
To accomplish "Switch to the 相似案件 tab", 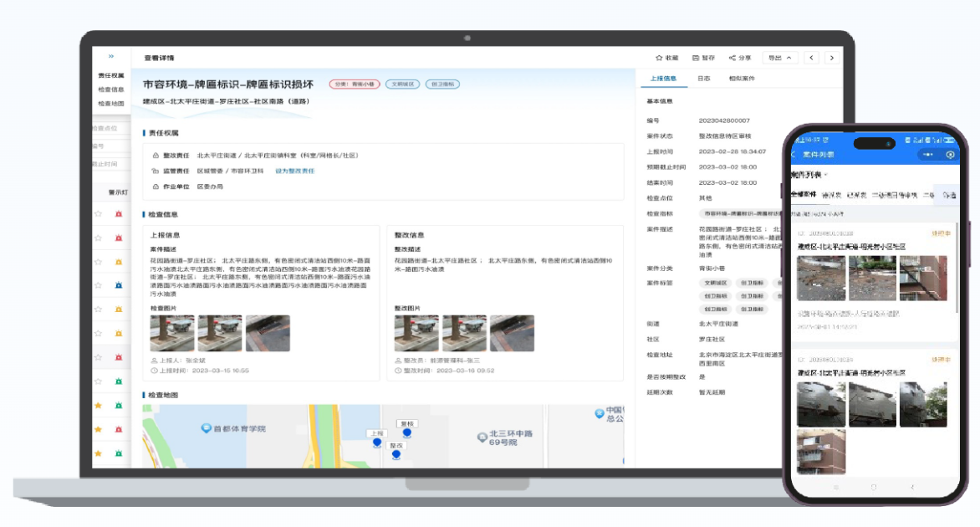I will (742, 79).
